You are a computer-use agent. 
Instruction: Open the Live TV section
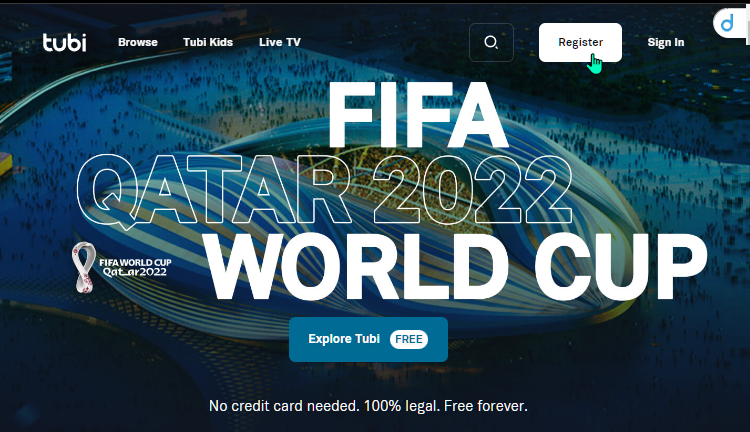point(280,42)
